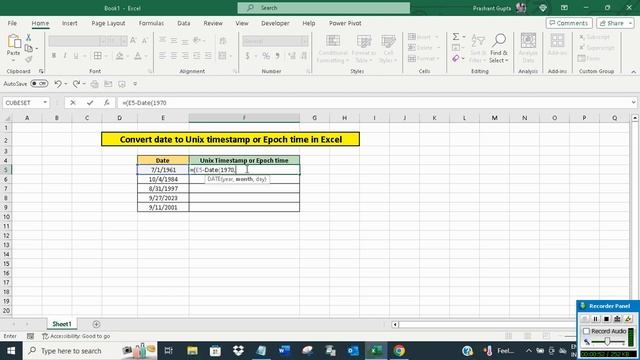Expand the Name Box dropdown
Viewport: 640px width, 360px height.
coord(45,103)
